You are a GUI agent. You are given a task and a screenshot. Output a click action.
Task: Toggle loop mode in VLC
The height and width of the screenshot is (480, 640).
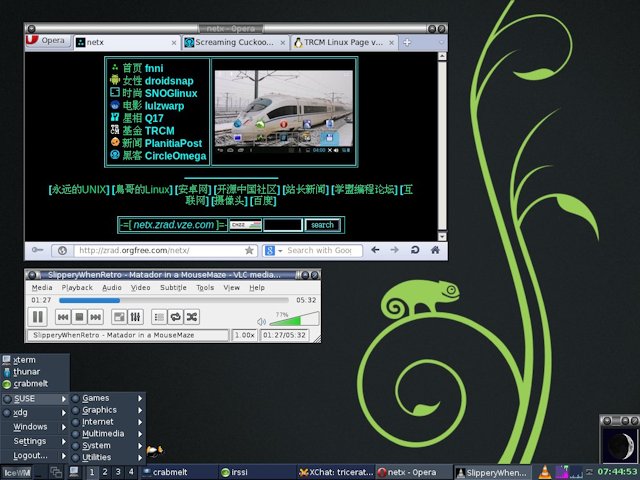coord(176,317)
